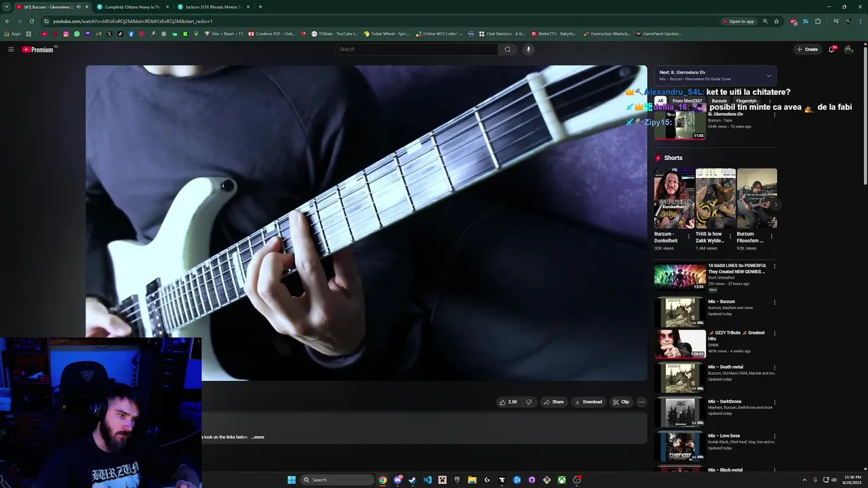
Task: Open Mix – Death metal thumbnail
Action: [x=679, y=378]
